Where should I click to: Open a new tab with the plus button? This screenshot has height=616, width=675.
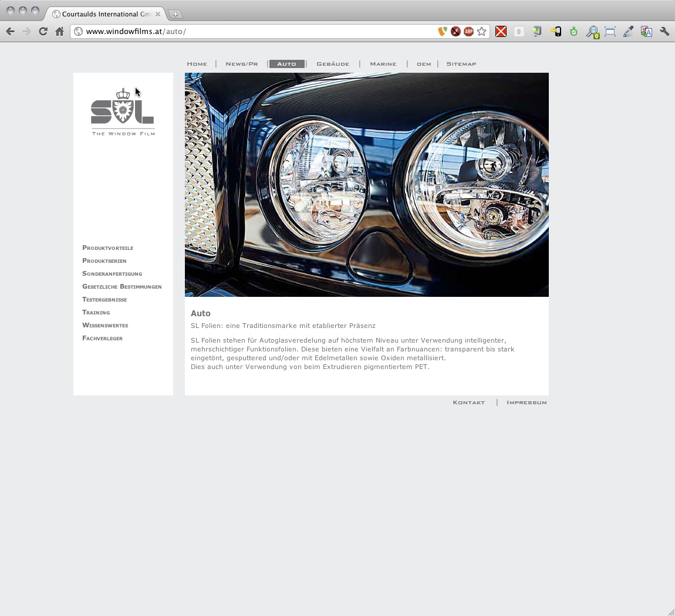coord(175,14)
